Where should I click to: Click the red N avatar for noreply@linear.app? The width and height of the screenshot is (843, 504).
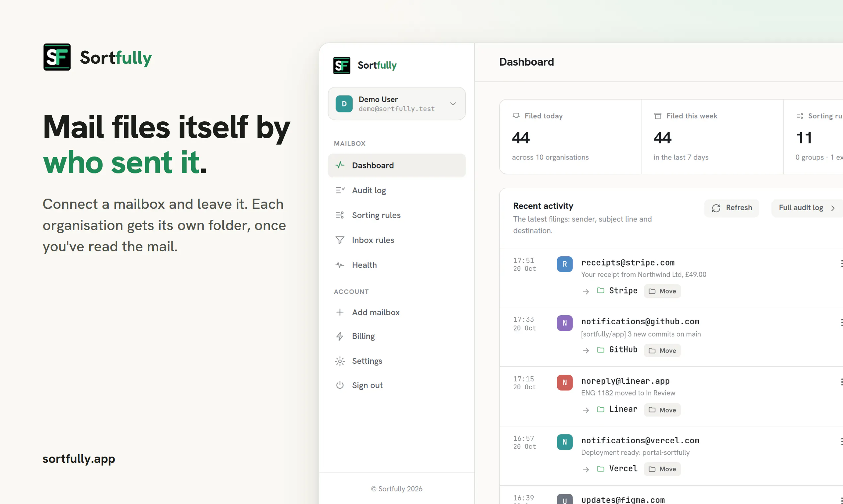click(565, 382)
